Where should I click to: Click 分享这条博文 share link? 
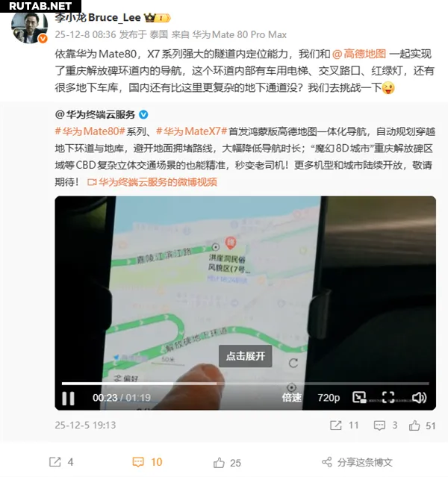[x=358, y=462]
